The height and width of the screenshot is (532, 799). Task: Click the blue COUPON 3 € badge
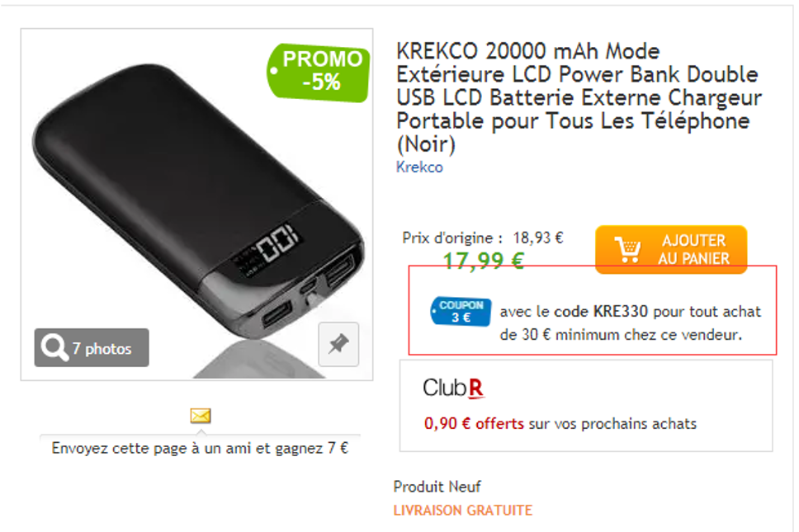(461, 311)
